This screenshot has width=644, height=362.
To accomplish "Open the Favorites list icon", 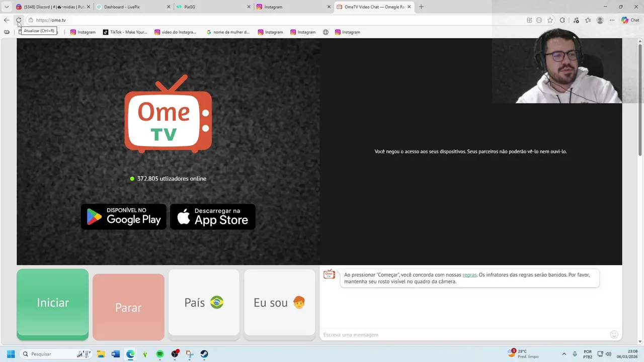I will point(588,20).
